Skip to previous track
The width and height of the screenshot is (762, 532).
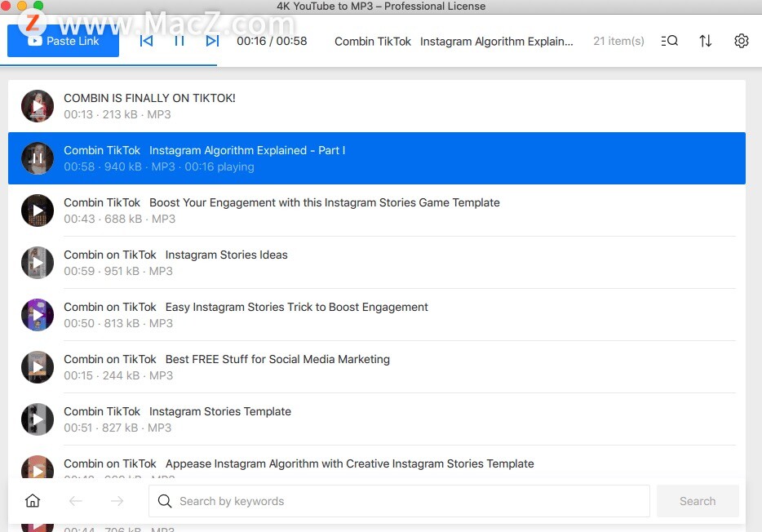click(146, 41)
